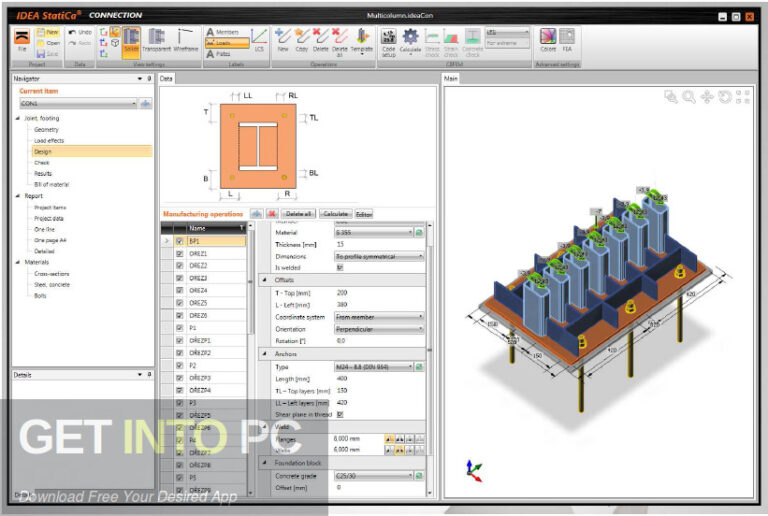The width and height of the screenshot is (768, 516).
Task: Toggle LCS axes display
Action: coord(259,40)
